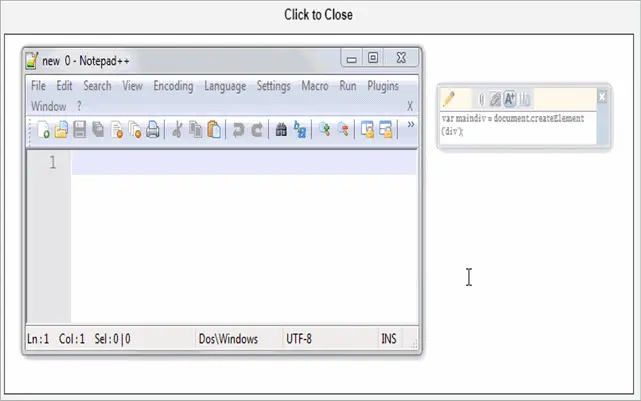Viewport: 641px width, 401px height.
Task: Click the Undo arrow icon
Action: click(238, 130)
